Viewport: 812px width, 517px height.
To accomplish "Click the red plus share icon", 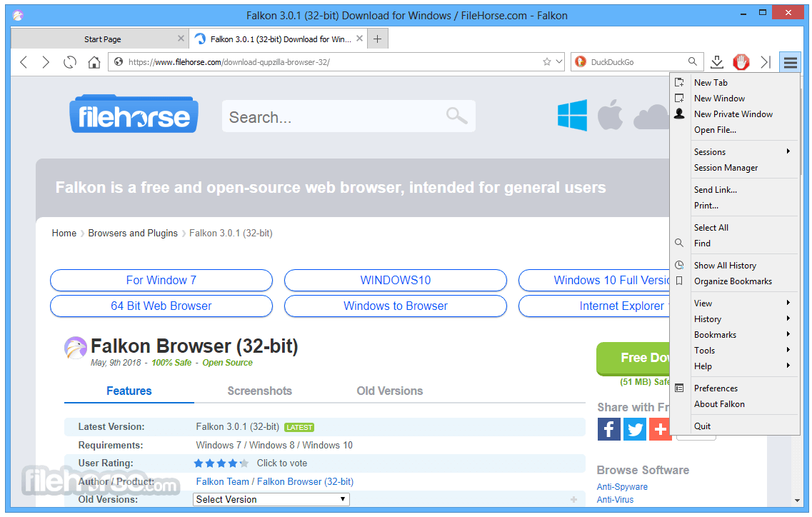I will (660, 429).
